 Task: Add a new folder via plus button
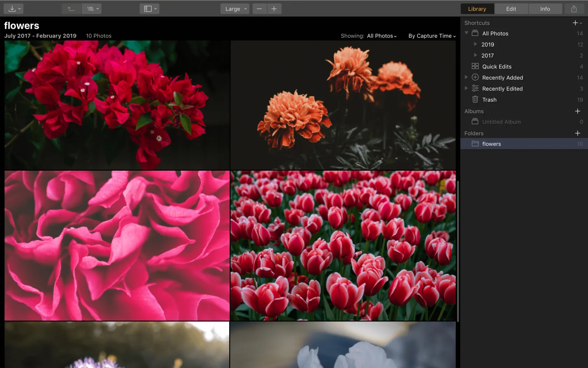tap(577, 133)
